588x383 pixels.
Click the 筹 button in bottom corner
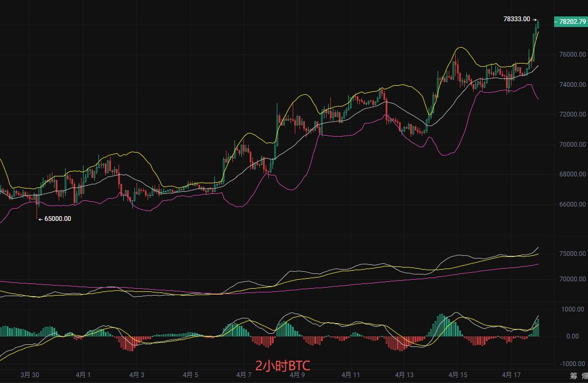[x=573, y=376]
